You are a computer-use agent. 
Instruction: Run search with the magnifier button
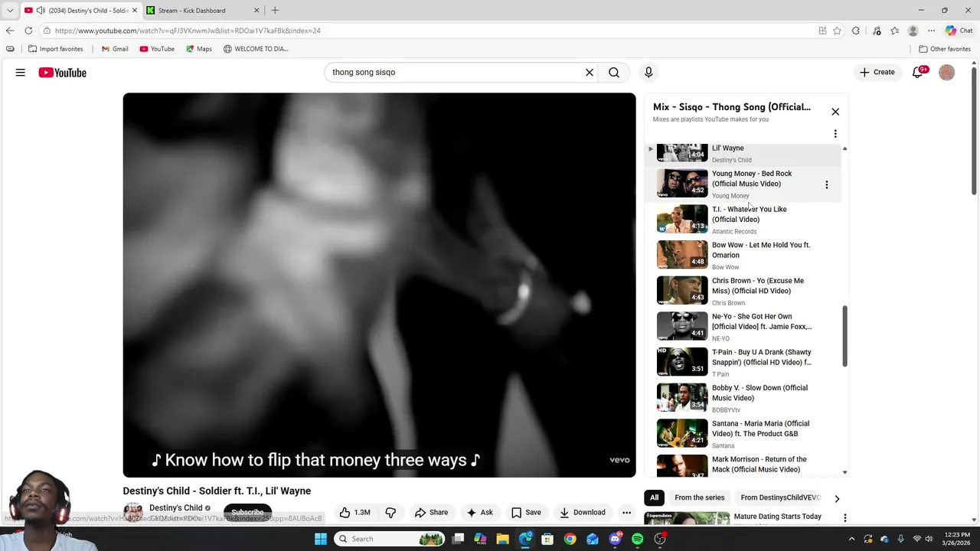pos(614,73)
